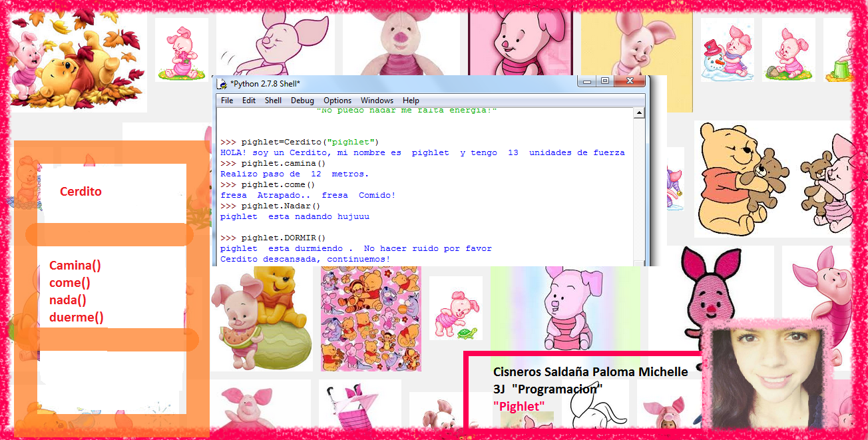Click the pighlet.DORMIR() command line

pyautogui.click(x=273, y=238)
